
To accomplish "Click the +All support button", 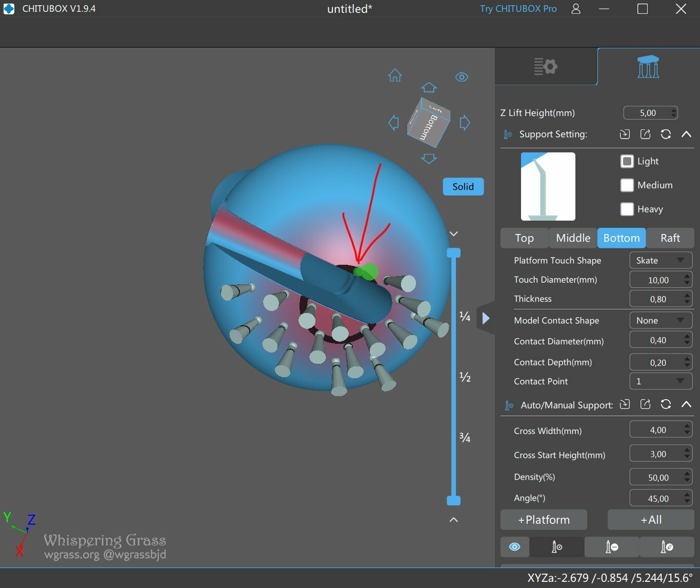I will tap(651, 520).
